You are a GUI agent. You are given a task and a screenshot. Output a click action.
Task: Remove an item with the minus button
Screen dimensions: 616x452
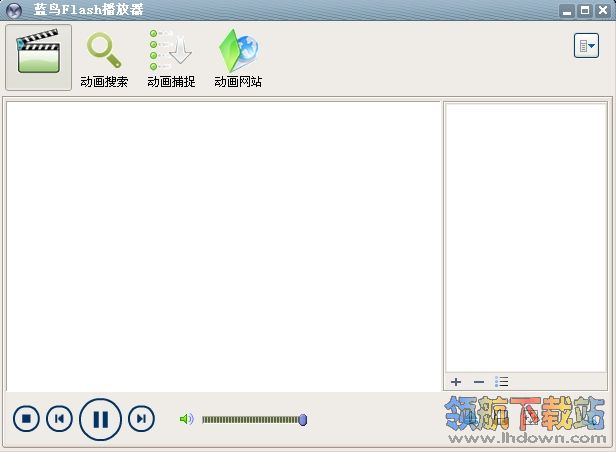(479, 382)
